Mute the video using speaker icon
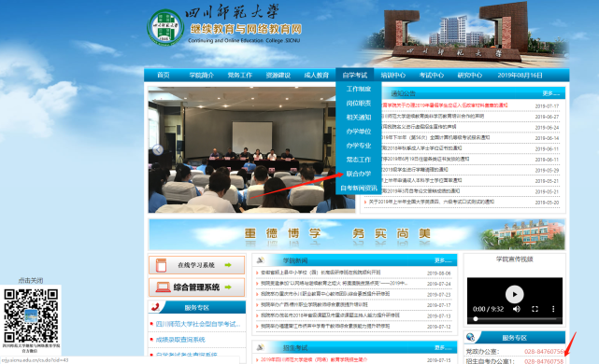 coord(517,309)
